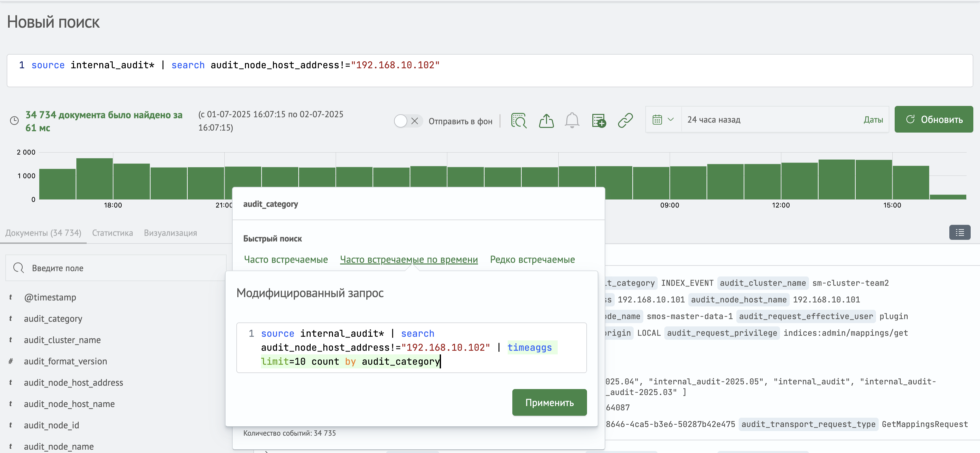Click the tallest histogram bar before 18:00
The width and height of the screenshot is (980, 453).
94,179
